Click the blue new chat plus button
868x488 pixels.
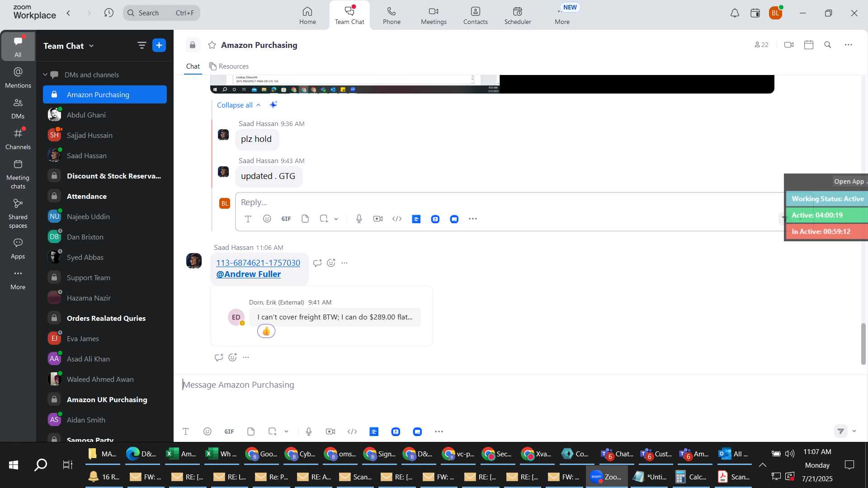click(159, 45)
